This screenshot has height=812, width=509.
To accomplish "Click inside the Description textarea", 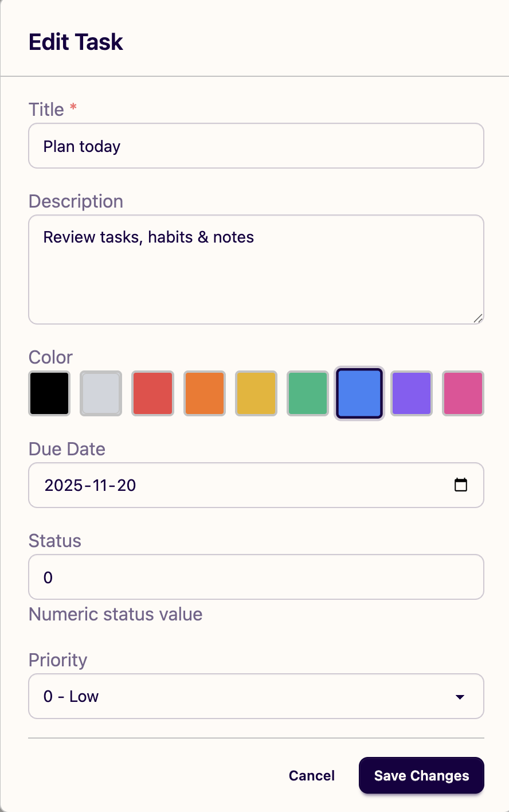I will pyautogui.click(x=256, y=270).
